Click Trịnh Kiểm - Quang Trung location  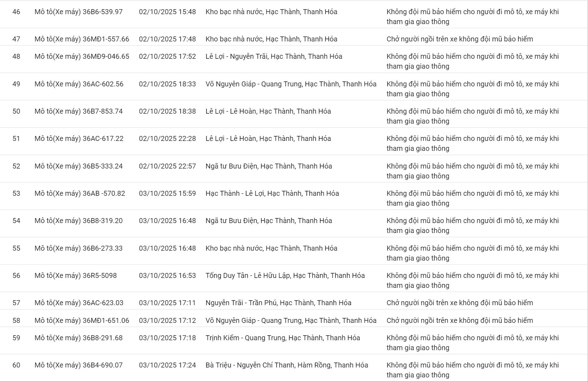[x=282, y=338]
